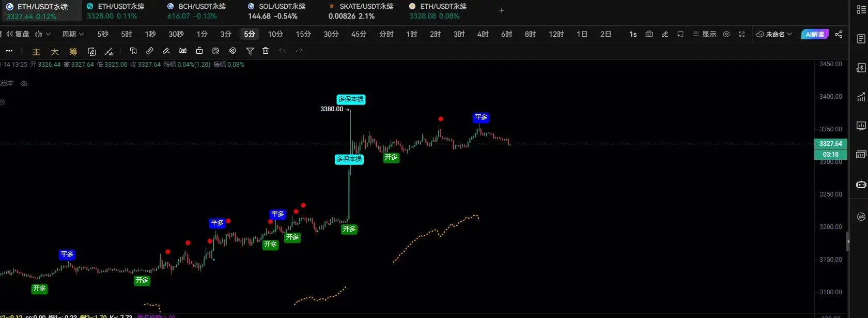Click the AI解读 button
The height and width of the screenshot is (318, 868).
815,34
